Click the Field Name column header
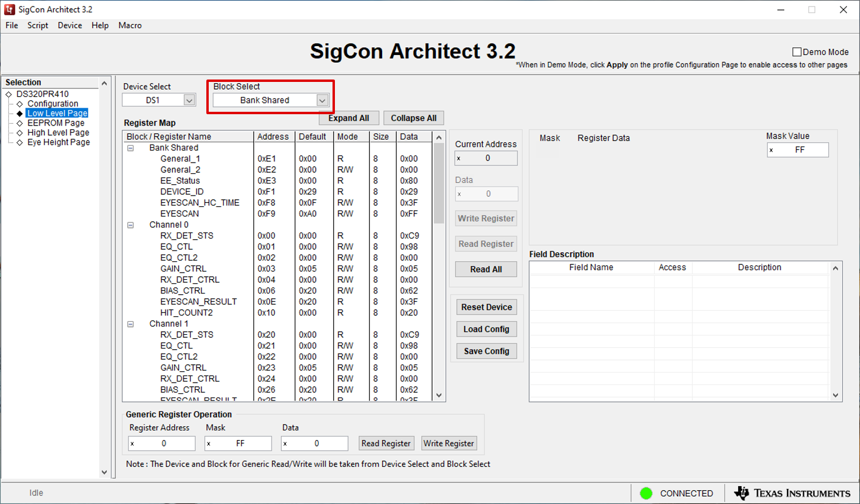The height and width of the screenshot is (504, 860). (x=591, y=267)
